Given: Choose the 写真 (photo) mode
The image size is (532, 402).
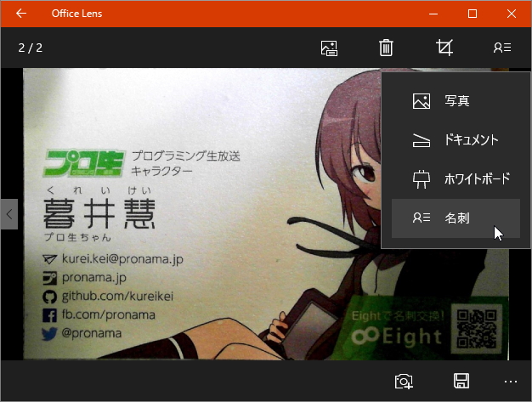Looking at the screenshot, I should pyautogui.click(x=456, y=101).
